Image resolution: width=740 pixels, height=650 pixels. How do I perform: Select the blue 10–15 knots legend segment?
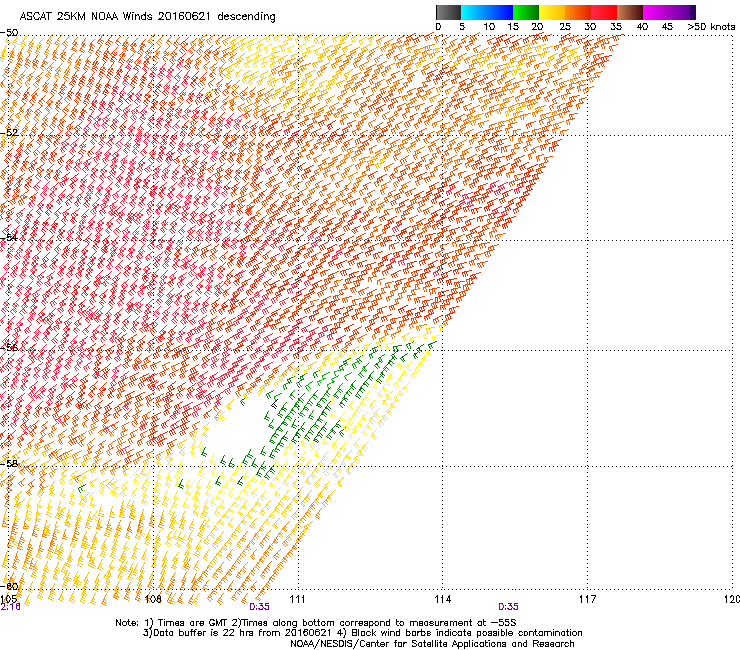[500, 12]
